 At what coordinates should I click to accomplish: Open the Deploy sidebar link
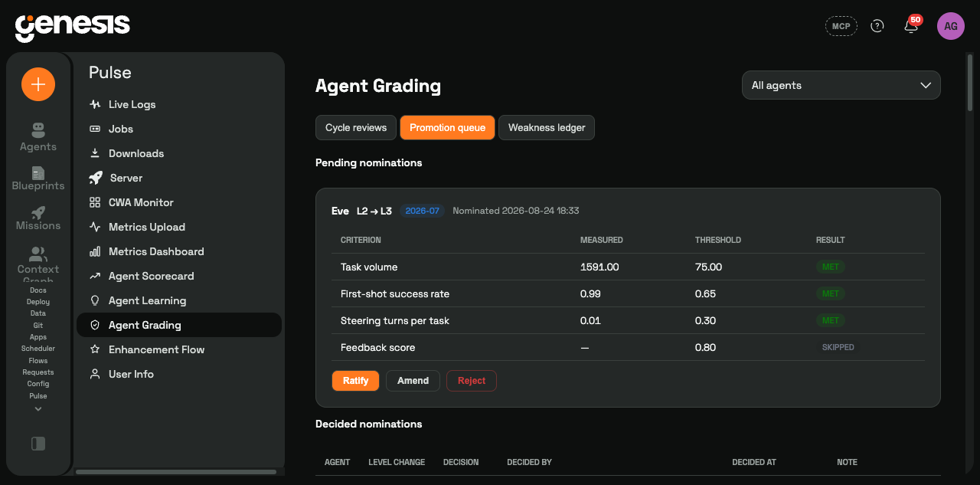tap(38, 302)
